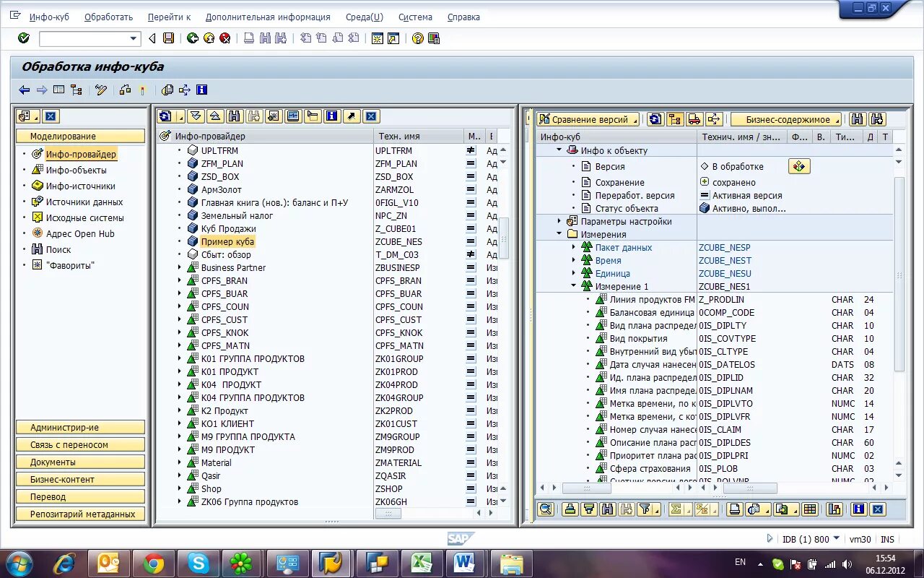924x578 pixels.
Task: Expand the К01 ГРУППА ПРОДУКТОВ node
Action: (x=180, y=358)
